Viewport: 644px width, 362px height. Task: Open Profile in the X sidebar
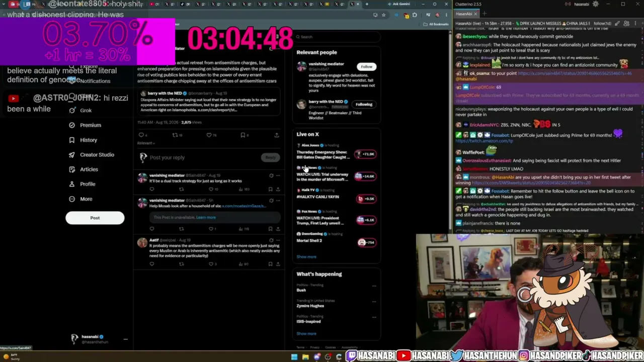click(x=82, y=184)
